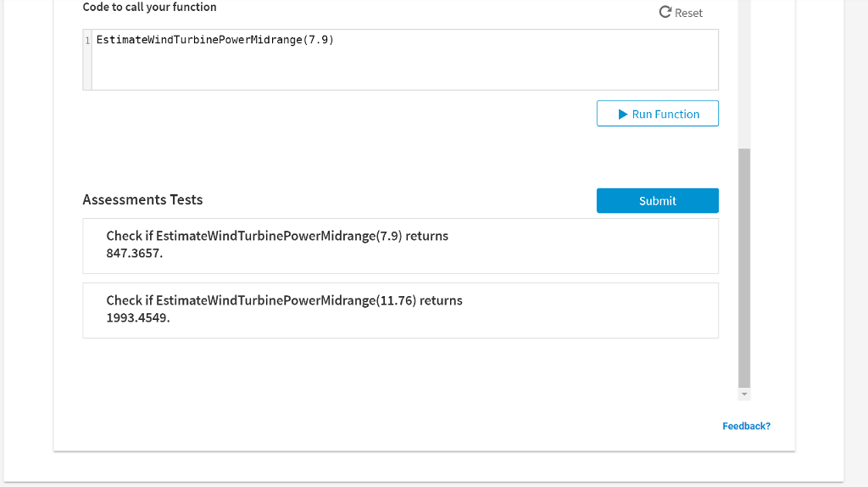Click the 'Assessments Tests' heading

142,199
